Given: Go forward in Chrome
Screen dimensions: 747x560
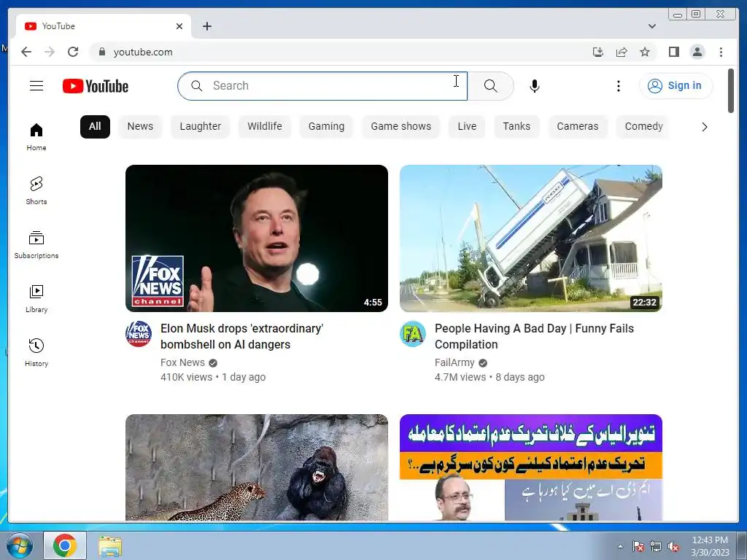Looking at the screenshot, I should 50,52.
